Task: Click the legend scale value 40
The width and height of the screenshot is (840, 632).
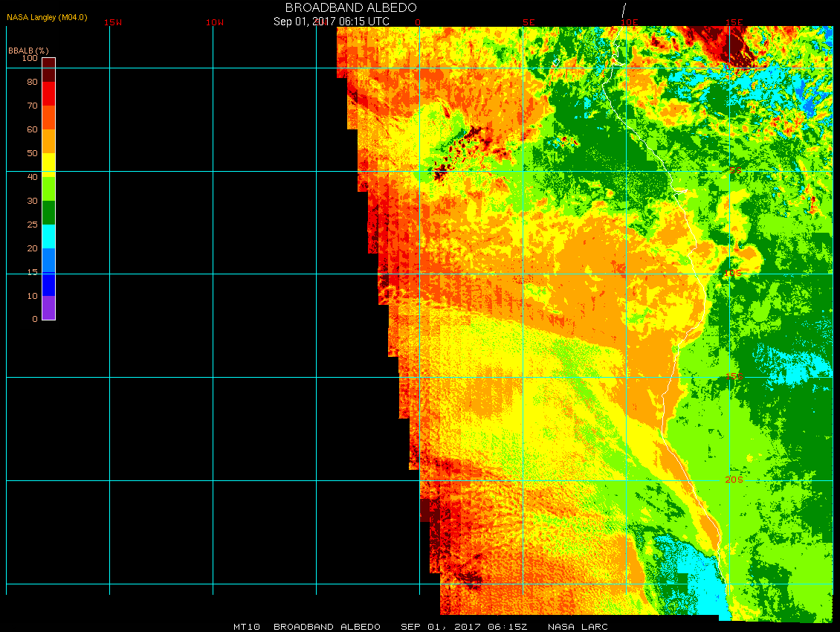Action: pos(33,177)
